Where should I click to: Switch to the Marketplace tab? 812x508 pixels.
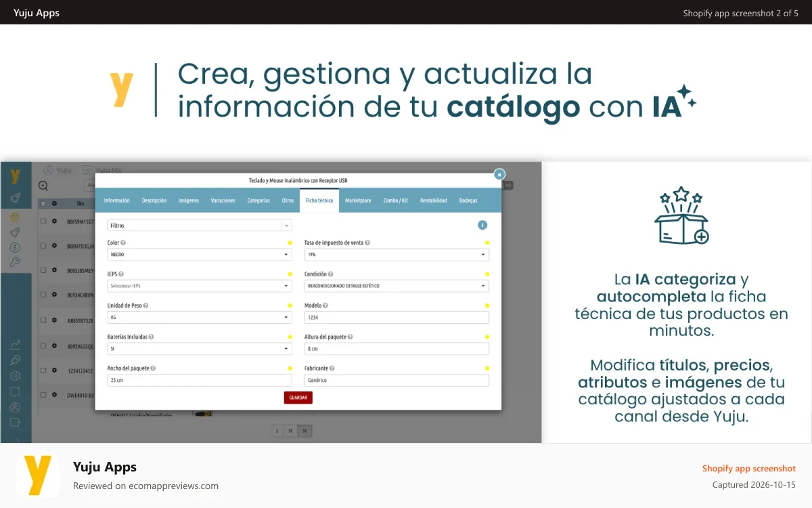coord(358,200)
